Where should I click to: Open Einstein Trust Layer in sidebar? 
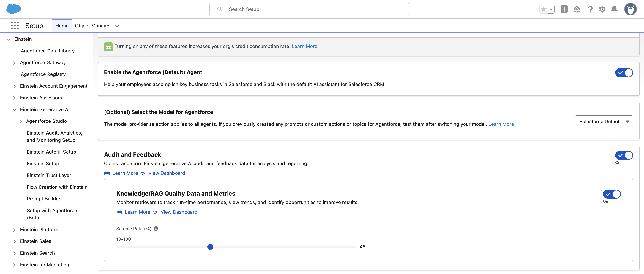[x=49, y=175]
